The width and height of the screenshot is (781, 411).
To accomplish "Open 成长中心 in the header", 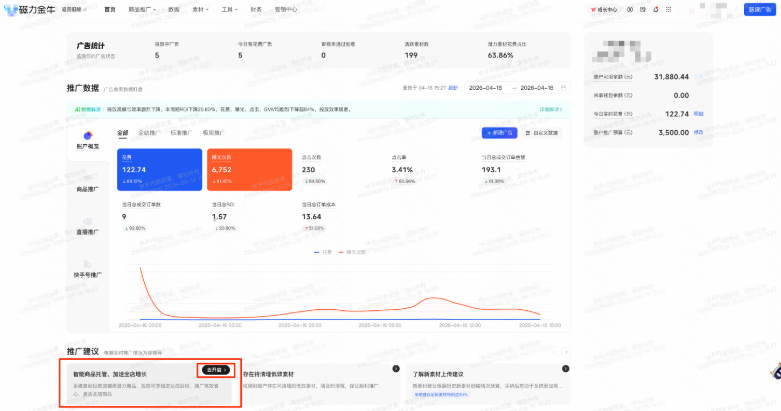I will coord(604,9).
